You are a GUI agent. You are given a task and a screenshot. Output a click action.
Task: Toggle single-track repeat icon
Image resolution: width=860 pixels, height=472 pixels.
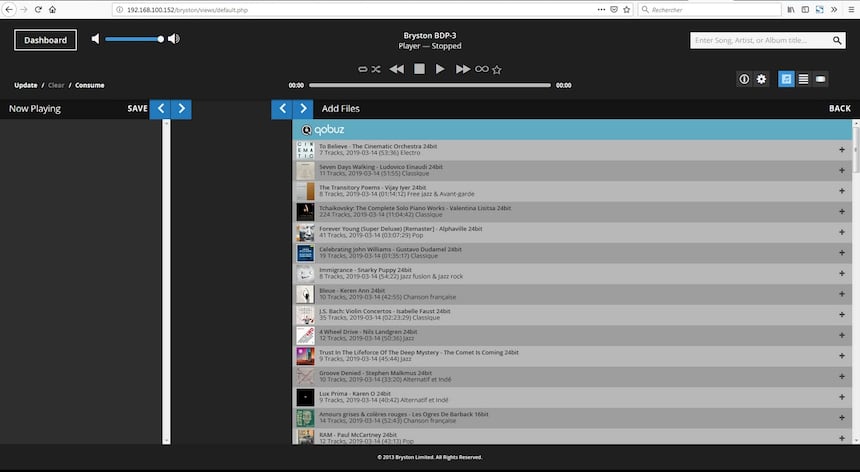(x=363, y=69)
